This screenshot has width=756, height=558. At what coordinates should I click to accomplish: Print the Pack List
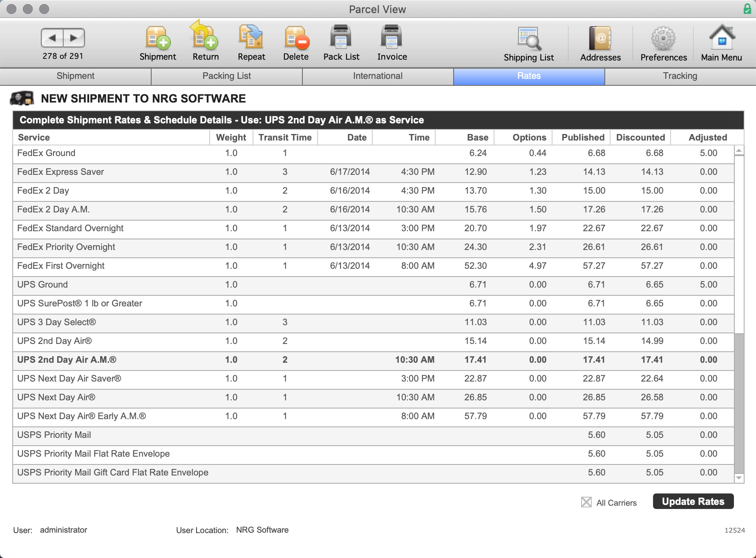coord(341,43)
